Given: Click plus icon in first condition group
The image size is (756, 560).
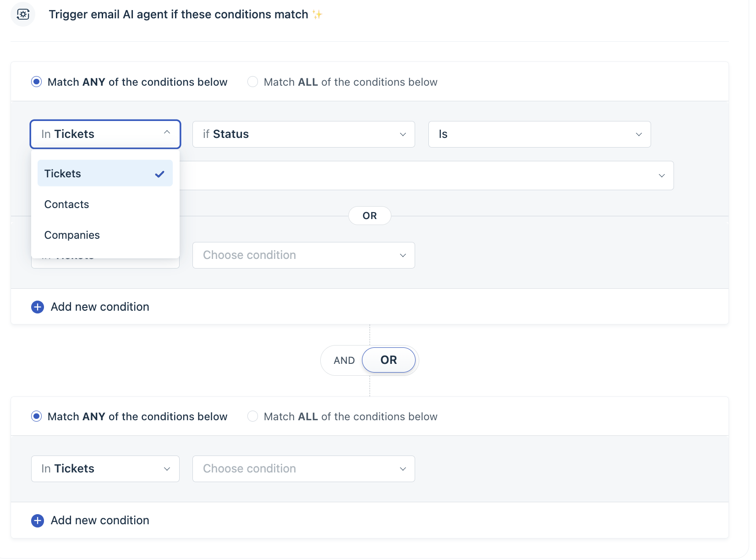Looking at the screenshot, I should point(38,307).
